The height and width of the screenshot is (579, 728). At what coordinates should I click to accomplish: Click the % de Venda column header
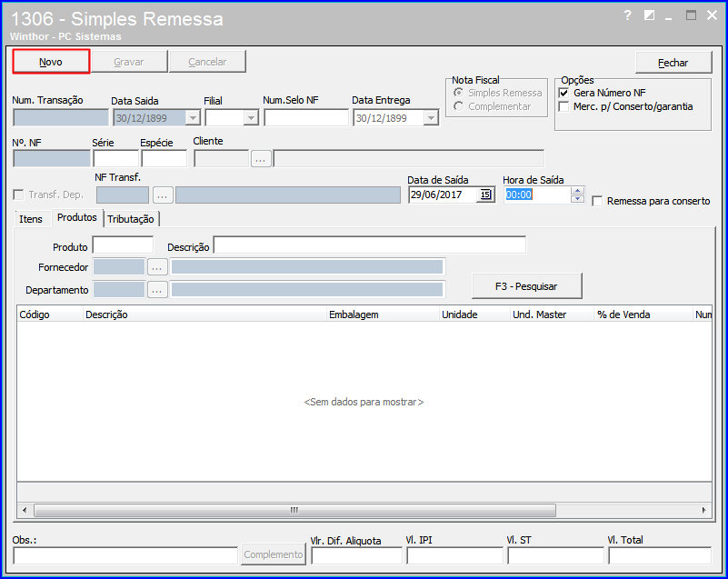coord(643,314)
